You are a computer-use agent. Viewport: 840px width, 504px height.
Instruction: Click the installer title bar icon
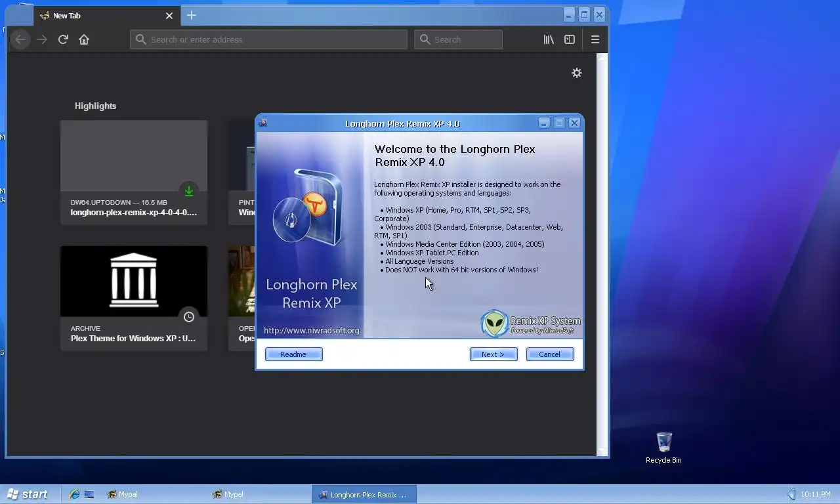pos(263,123)
